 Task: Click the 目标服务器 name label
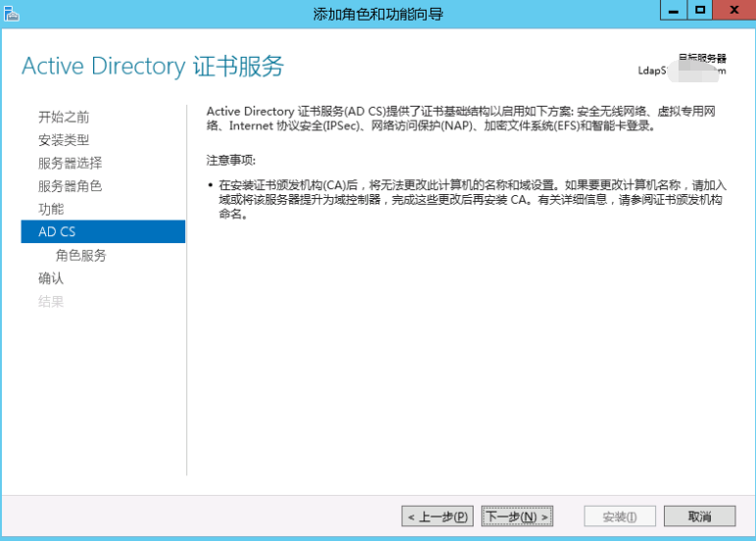click(702, 58)
